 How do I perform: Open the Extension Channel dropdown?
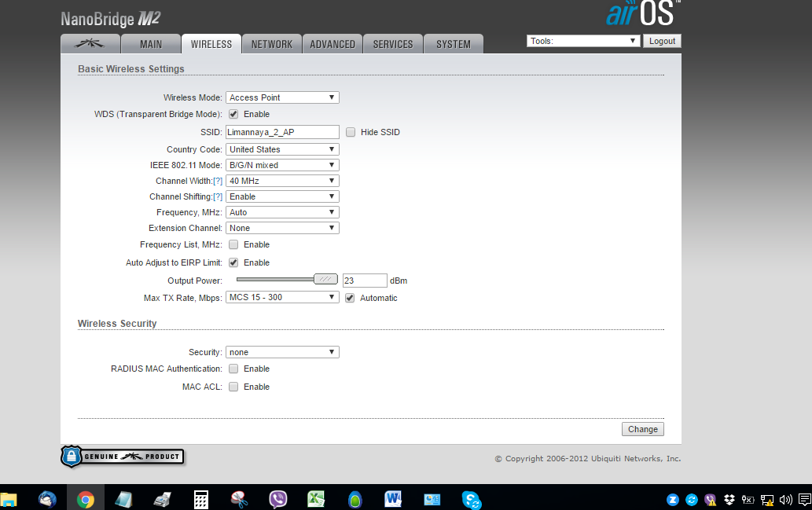282,228
